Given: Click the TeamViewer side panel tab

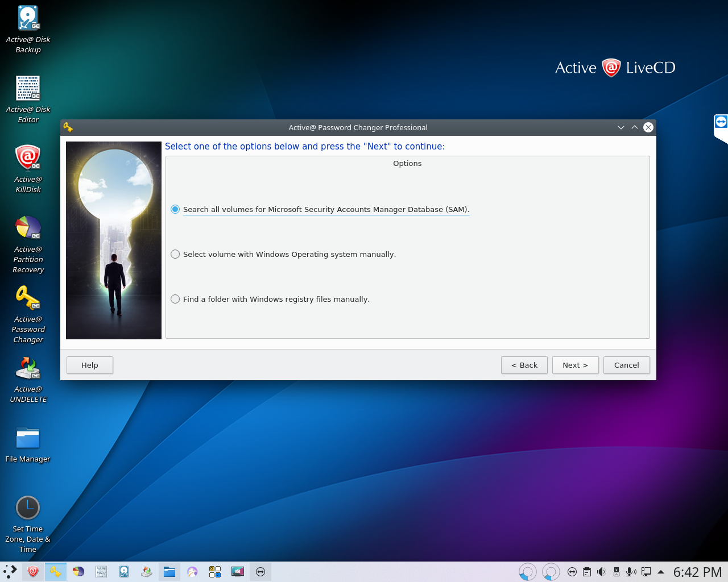Looking at the screenshot, I should click(x=721, y=128).
